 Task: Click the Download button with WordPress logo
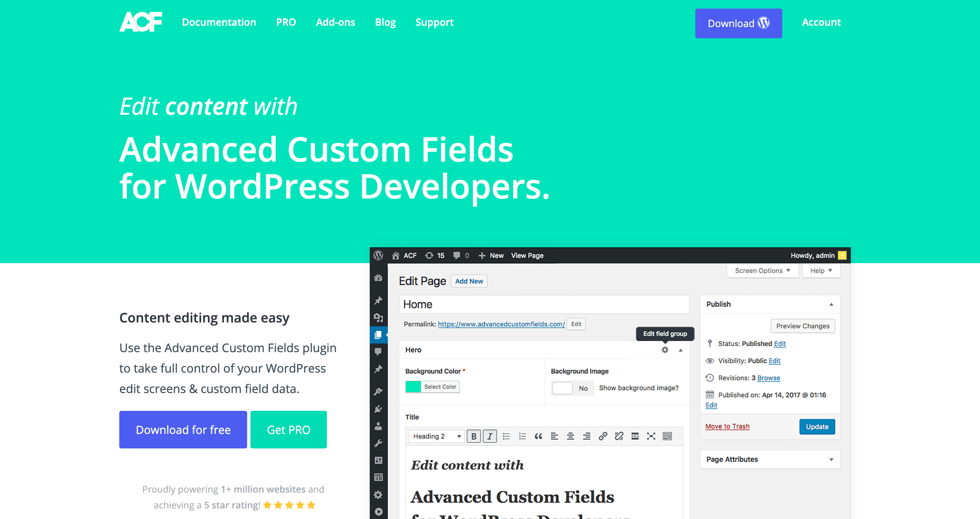pyautogui.click(x=738, y=23)
